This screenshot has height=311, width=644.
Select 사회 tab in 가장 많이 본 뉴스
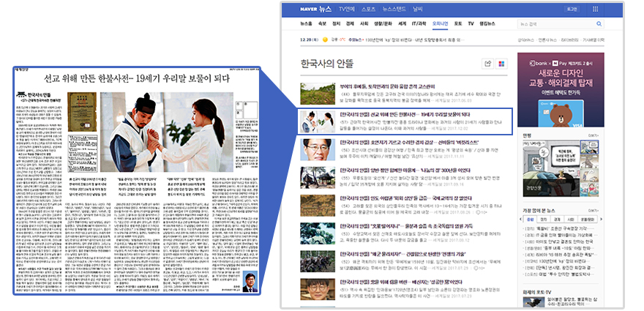[x=571, y=220]
